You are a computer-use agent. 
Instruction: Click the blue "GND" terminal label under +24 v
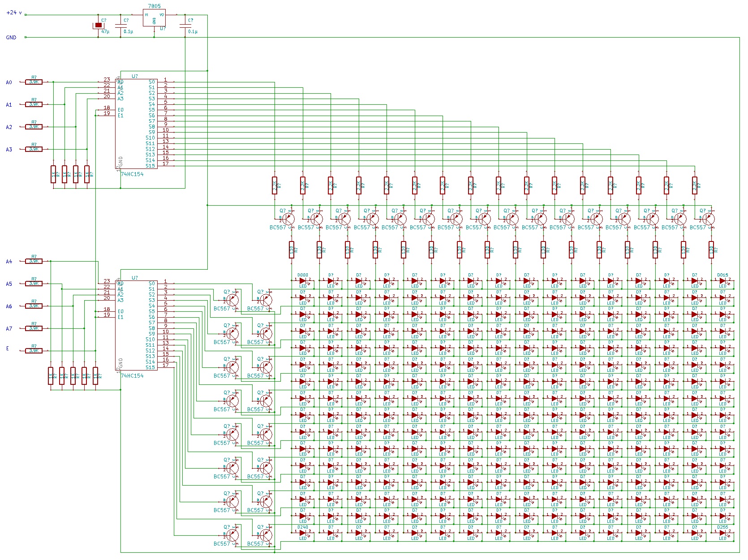tap(11, 38)
